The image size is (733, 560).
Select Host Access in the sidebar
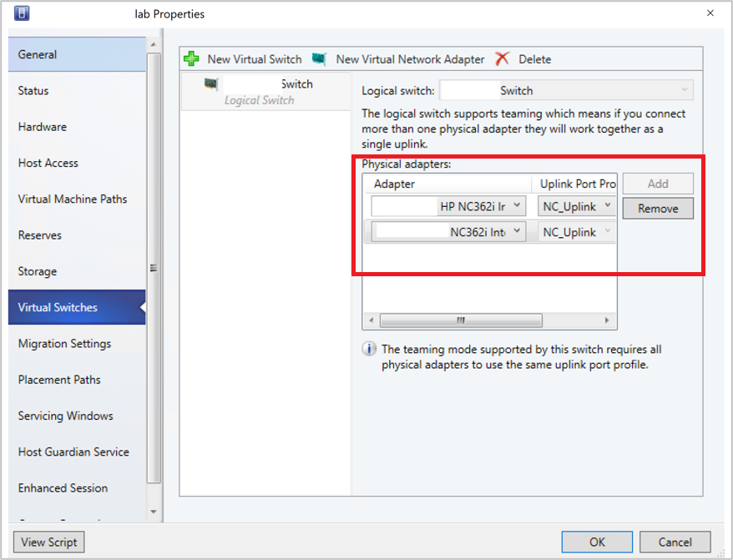(x=77, y=163)
